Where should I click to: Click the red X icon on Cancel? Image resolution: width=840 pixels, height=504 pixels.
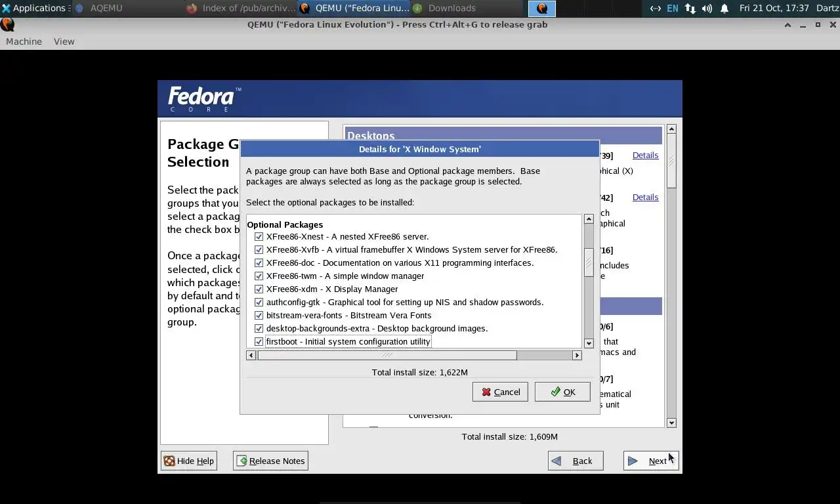tap(486, 392)
